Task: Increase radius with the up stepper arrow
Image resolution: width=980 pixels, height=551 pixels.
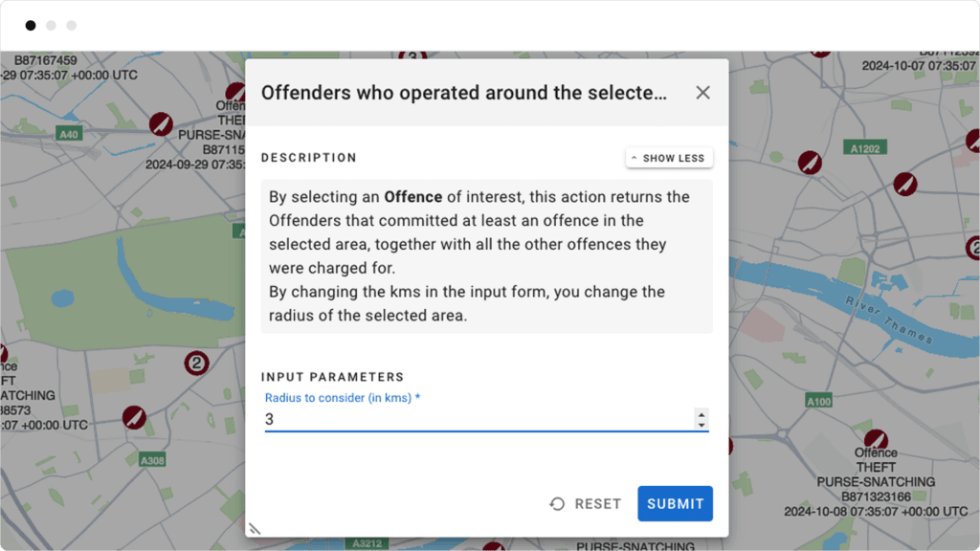Action: 702,413
